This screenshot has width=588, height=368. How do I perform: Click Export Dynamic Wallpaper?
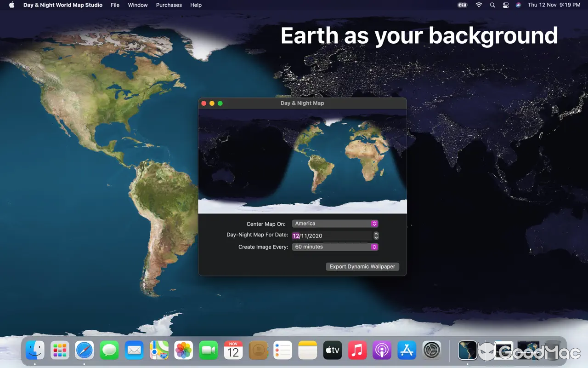click(x=362, y=266)
